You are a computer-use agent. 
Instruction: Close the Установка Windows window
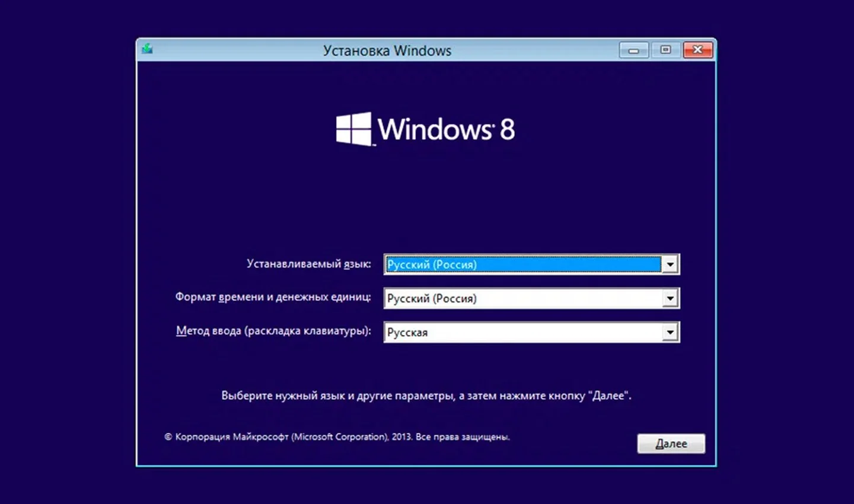697,50
